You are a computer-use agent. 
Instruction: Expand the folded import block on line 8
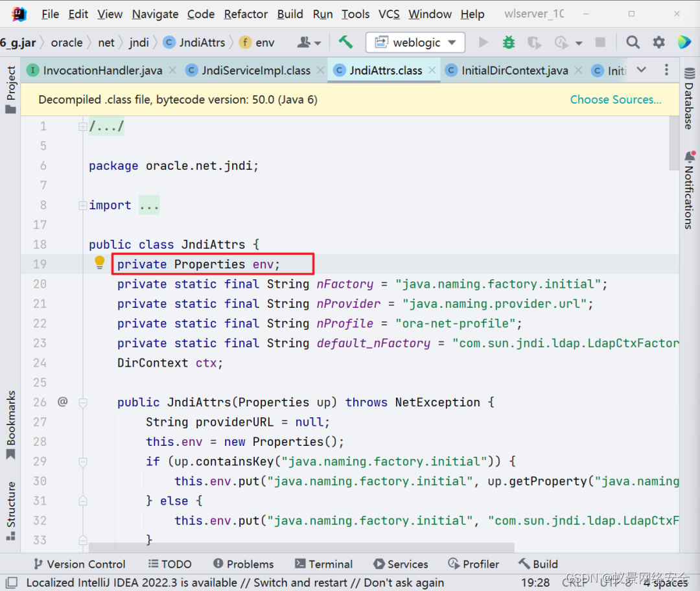[x=149, y=205]
